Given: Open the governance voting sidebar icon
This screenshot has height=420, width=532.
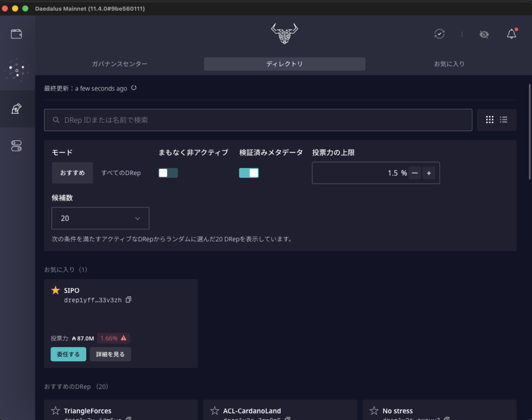Looking at the screenshot, I should click(16, 109).
